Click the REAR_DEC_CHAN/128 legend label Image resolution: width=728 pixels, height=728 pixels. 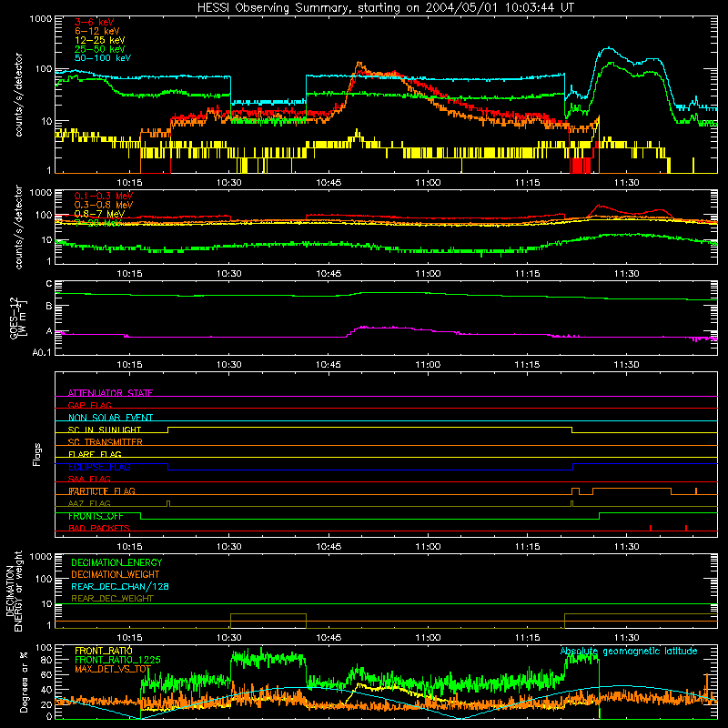(120, 586)
